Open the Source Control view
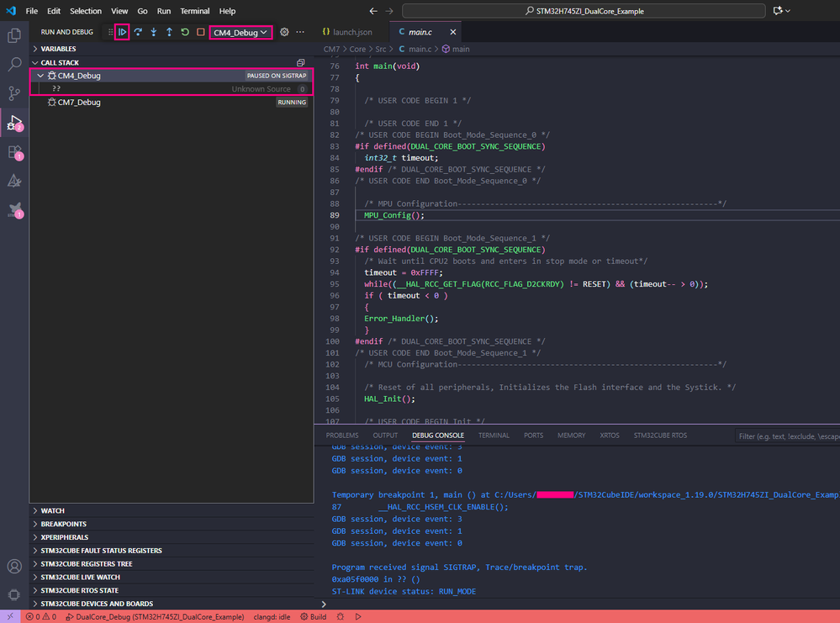The width and height of the screenshot is (840, 623). [x=14, y=93]
